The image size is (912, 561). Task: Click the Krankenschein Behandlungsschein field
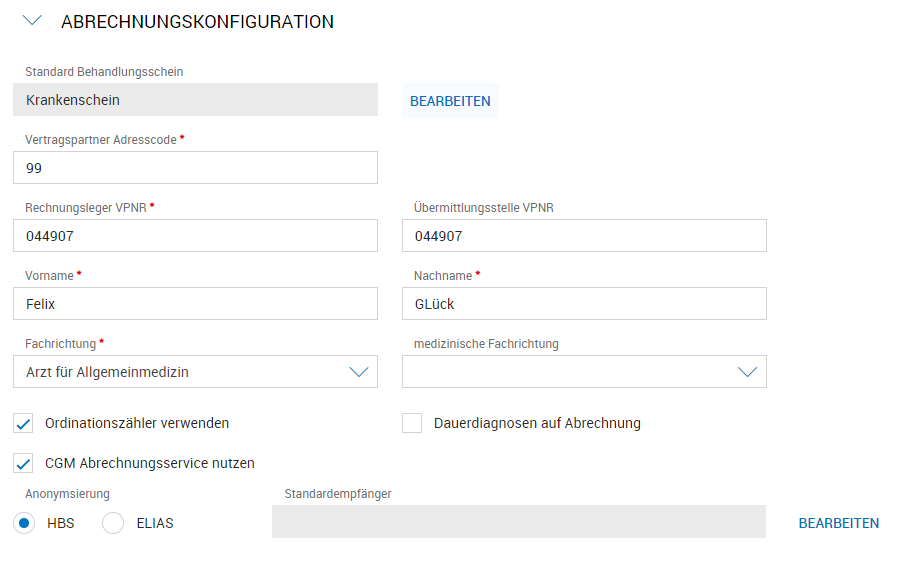pos(195,100)
